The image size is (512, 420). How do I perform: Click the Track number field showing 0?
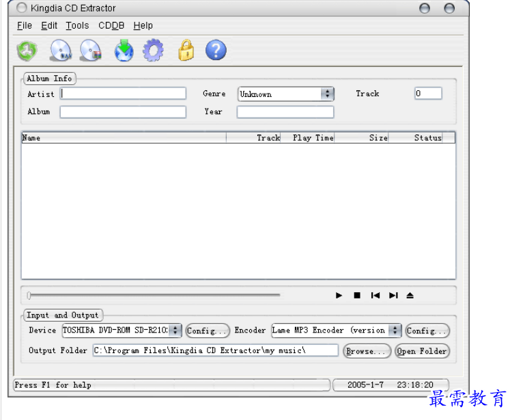428,94
